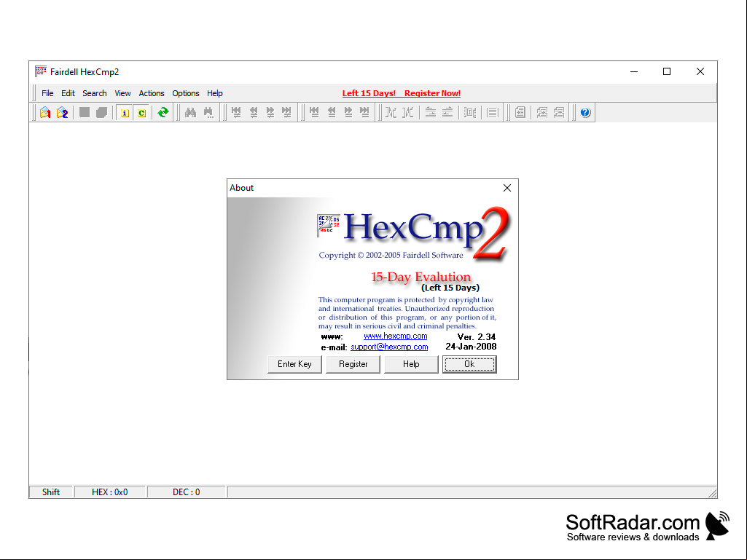Click the HexCmp2 app icon in title bar

41,71
